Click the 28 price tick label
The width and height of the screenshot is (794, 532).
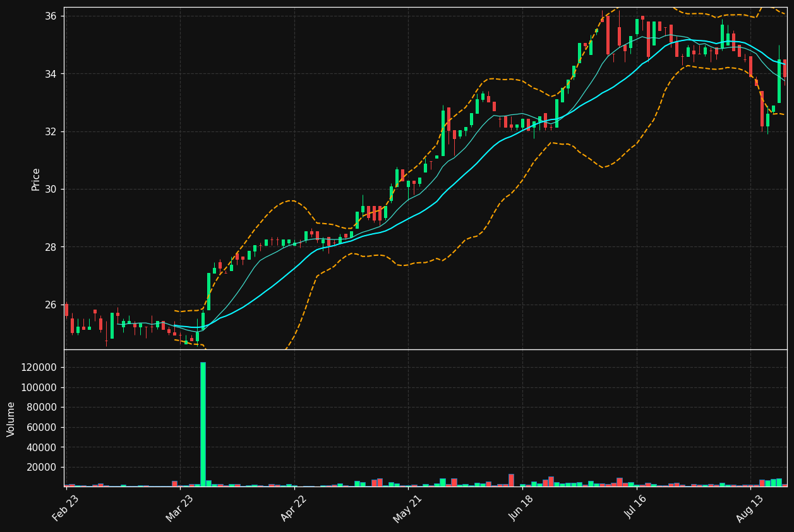pyautogui.click(x=52, y=247)
